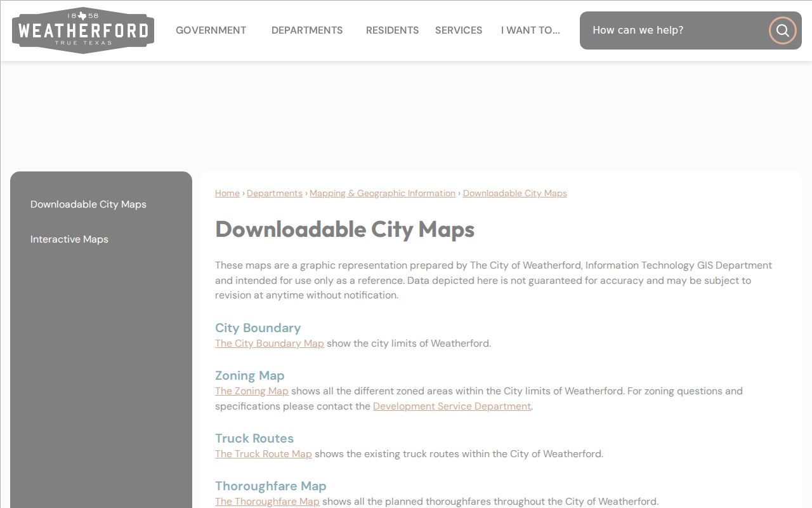Open the Government menu
Viewport: 812px width, 508px height.
tap(211, 30)
